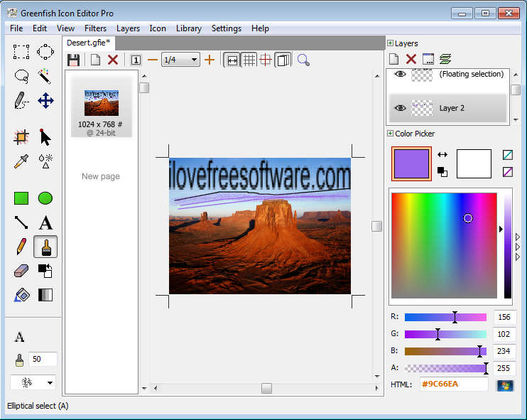Toggle the show pages panel button
This screenshot has height=420, width=527.
point(283,60)
